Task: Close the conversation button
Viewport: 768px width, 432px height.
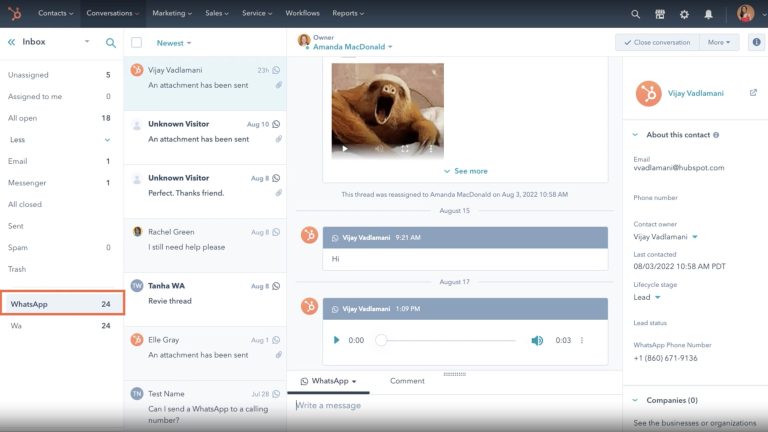Action: (657, 43)
